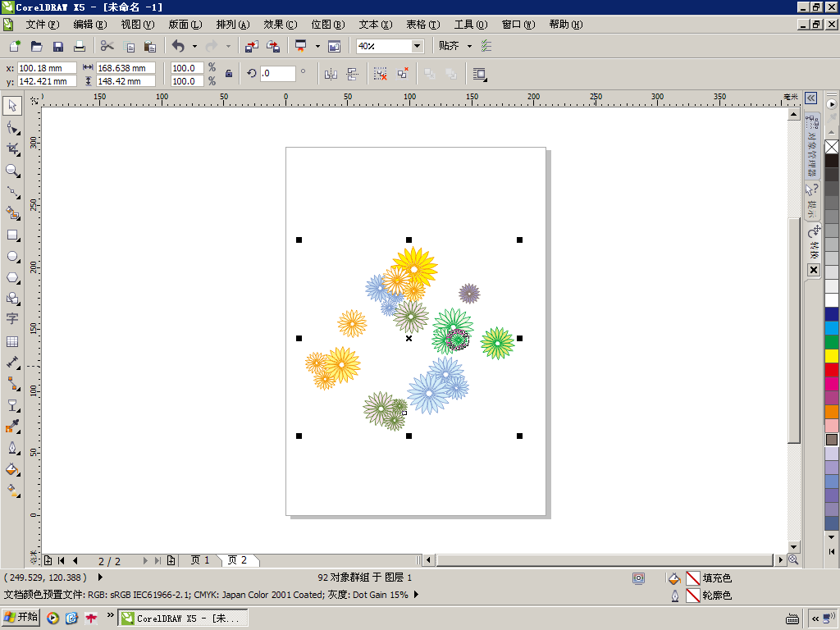Select the Crop tool
The height and width of the screenshot is (630, 840).
pos(12,149)
